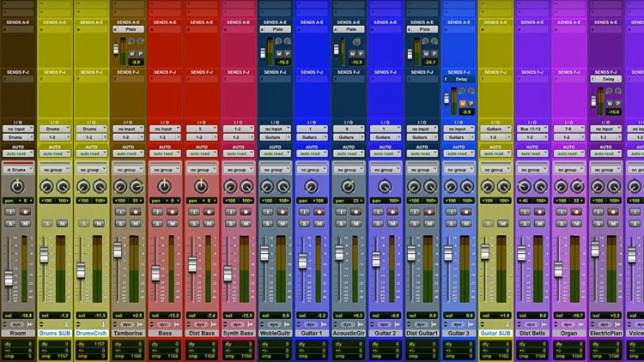Open Bus 11-12 input selector on Dist Bells
This screenshot has width=644, height=362.
(532, 129)
